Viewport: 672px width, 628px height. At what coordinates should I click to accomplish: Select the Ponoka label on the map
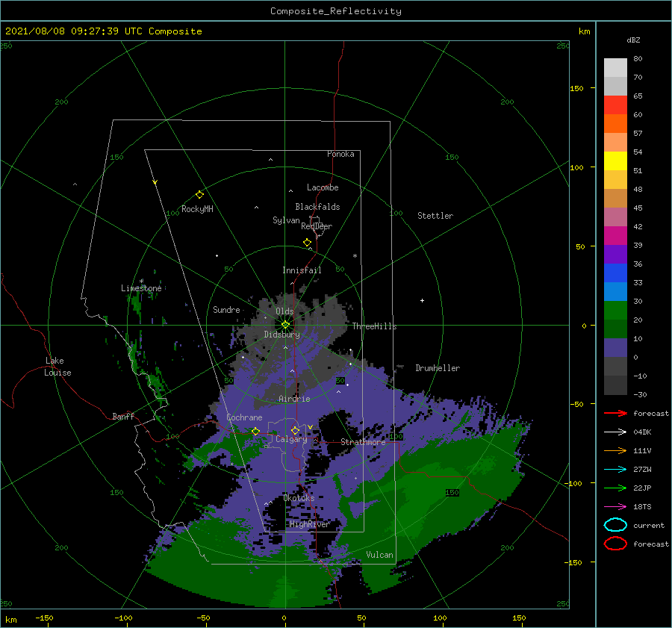point(340,154)
